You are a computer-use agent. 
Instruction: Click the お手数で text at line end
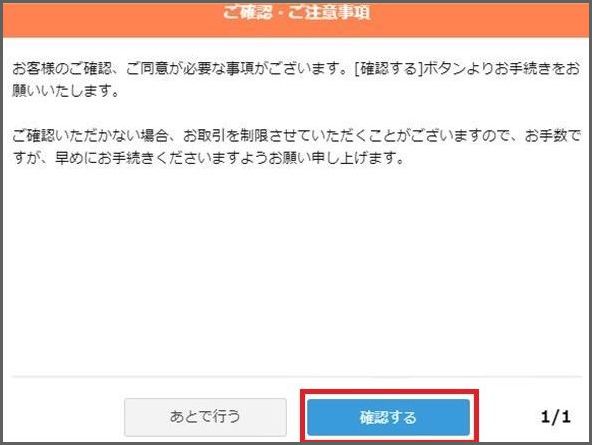tap(552, 136)
